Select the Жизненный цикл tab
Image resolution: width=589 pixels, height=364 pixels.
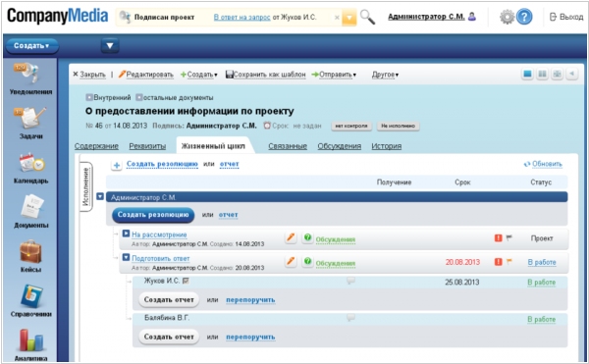(213, 146)
